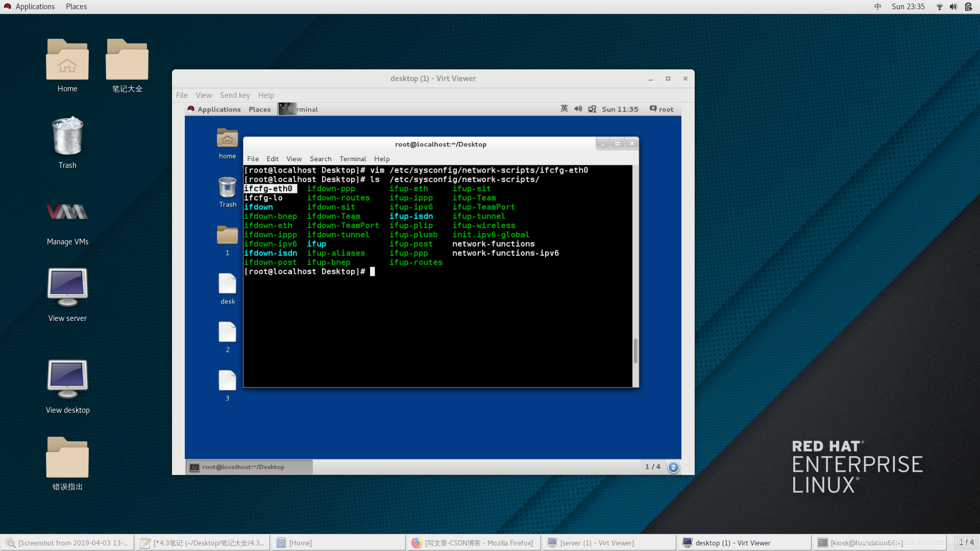Maximize the guest terminal window
The height and width of the screenshot is (551, 980).
click(617, 144)
